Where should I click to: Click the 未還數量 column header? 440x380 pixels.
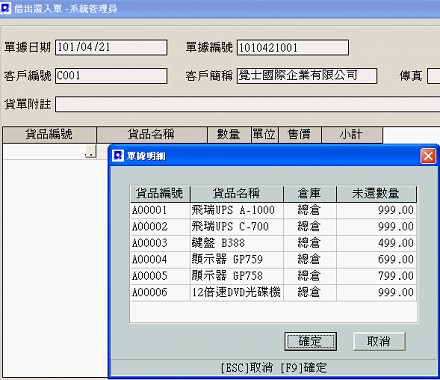pos(377,194)
